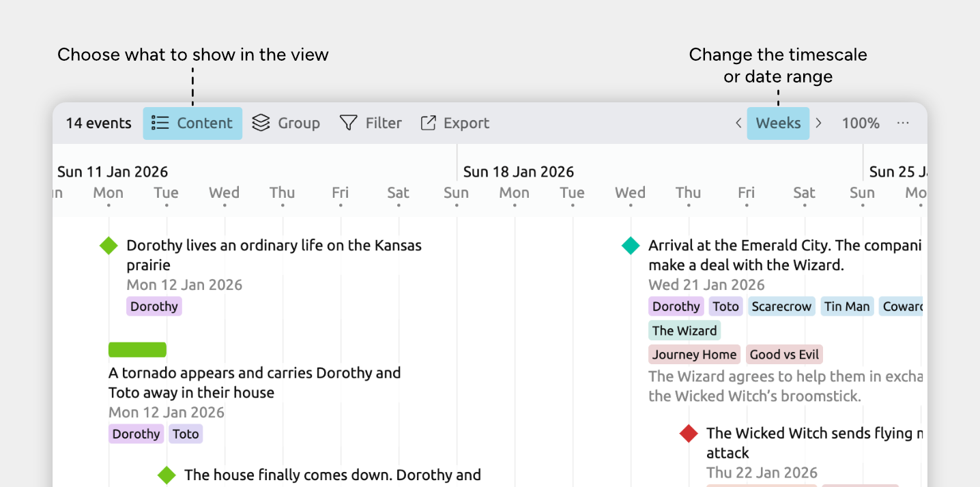Screen dimensions: 980x487
Task: Open event 'Dorothy lives an ordinary life'
Action: (x=274, y=255)
